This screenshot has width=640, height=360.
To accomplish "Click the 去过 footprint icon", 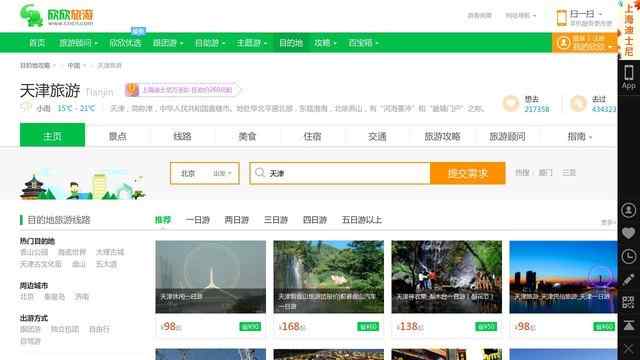I will pos(578,104).
